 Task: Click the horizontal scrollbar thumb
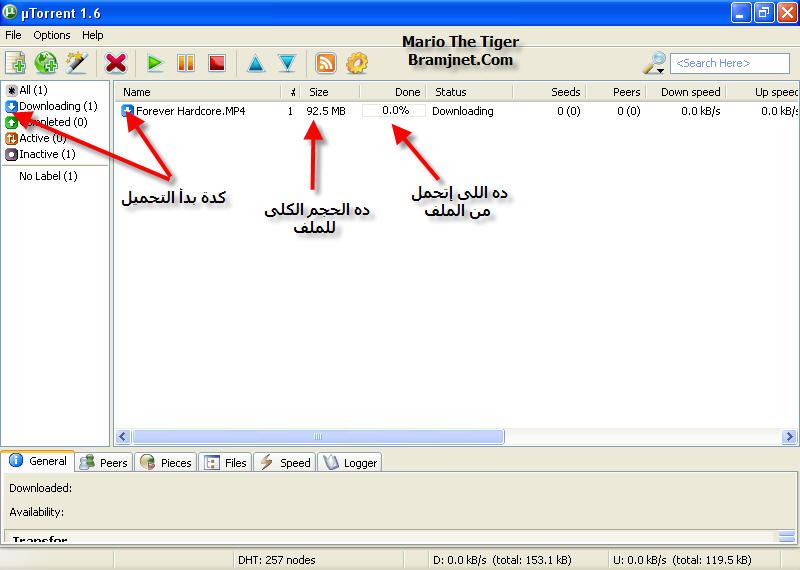pyautogui.click(x=318, y=437)
